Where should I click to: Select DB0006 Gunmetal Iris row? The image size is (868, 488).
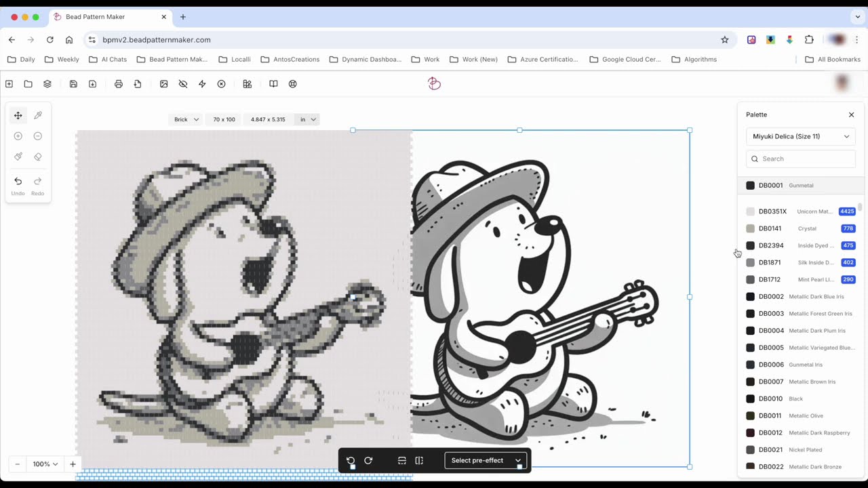pyautogui.click(x=801, y=365)
